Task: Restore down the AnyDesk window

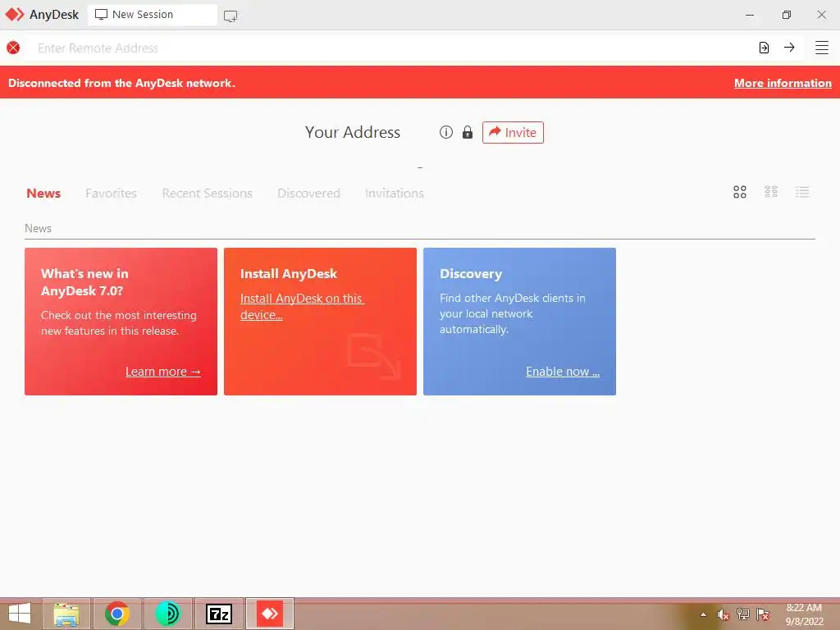Action: click(786, 15)
